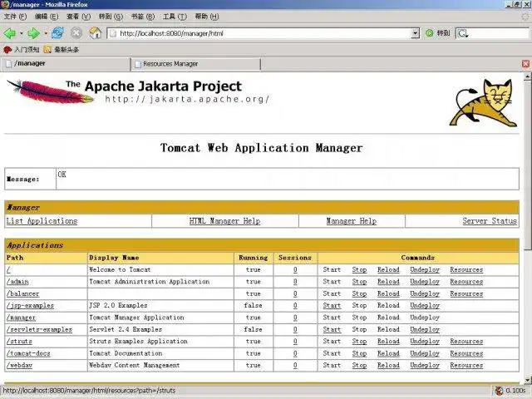Reload the page with the refresh icon
The height and width of the screenshot is (399, 532).
[x=58, y=33]
